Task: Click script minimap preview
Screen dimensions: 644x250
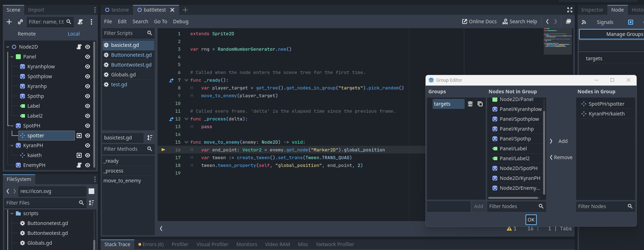Action: coord(557,41)
